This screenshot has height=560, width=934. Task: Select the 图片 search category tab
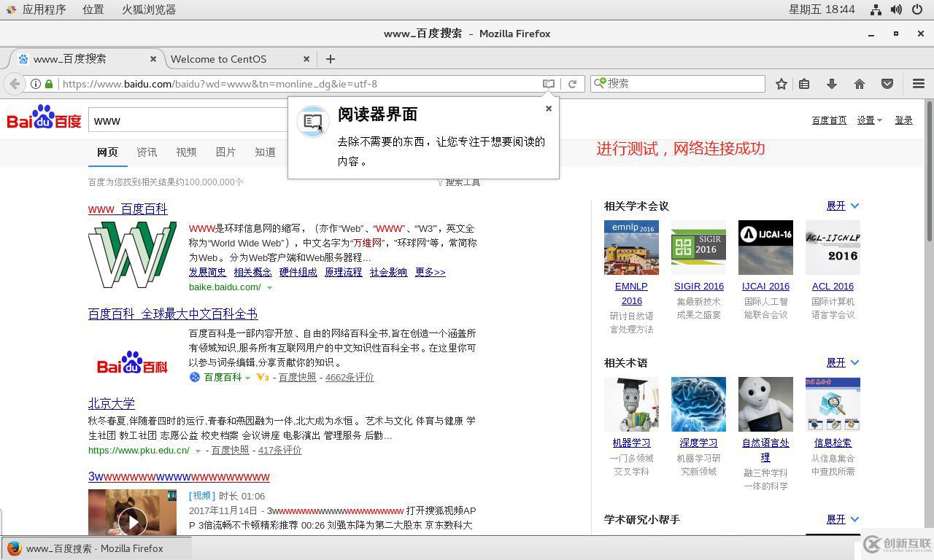(x=225, y=152)
